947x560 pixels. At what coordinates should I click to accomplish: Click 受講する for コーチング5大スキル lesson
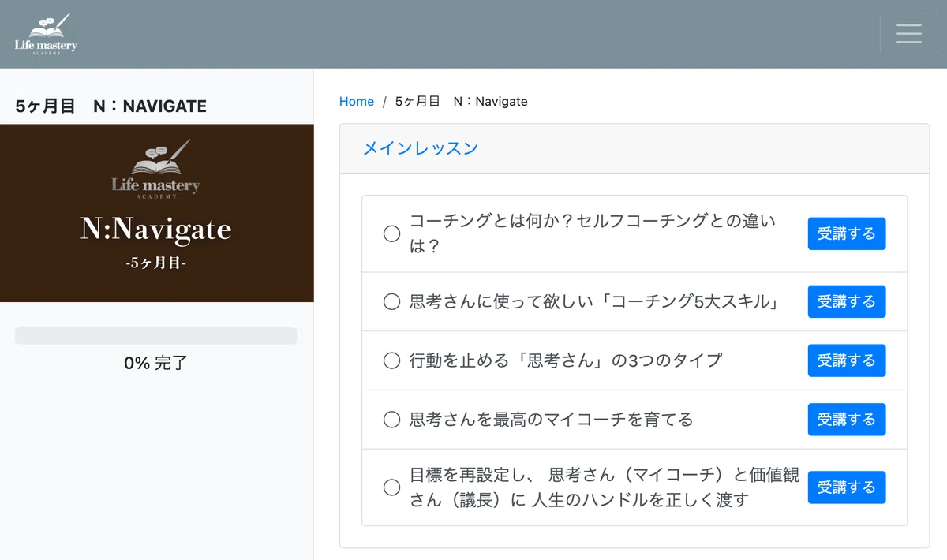pos(847,301)
